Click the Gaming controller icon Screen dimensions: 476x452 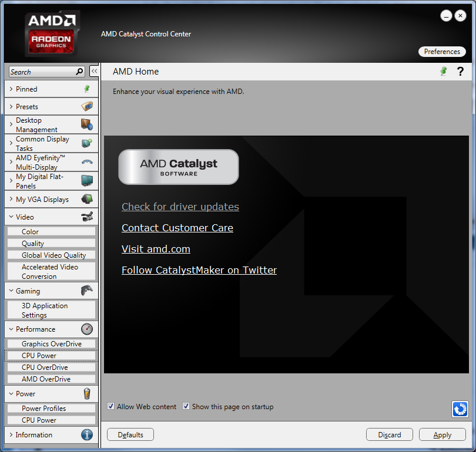click(87, 290)
